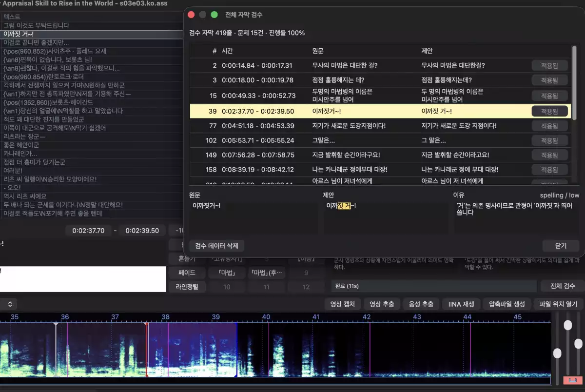Click the red start marker on spectrogram
Viewport: 585px width, 392px height.
[147, 349]
